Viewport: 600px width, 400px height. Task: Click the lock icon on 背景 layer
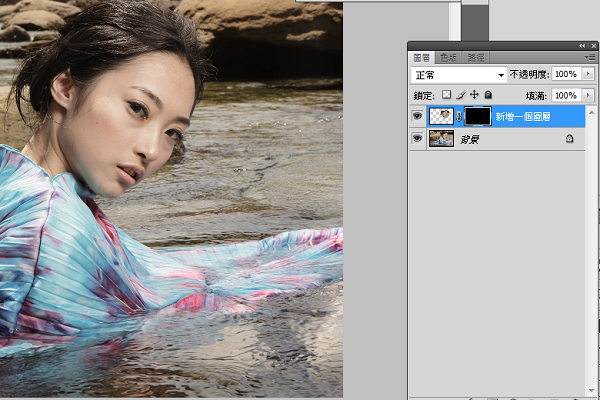coord(569,138)
